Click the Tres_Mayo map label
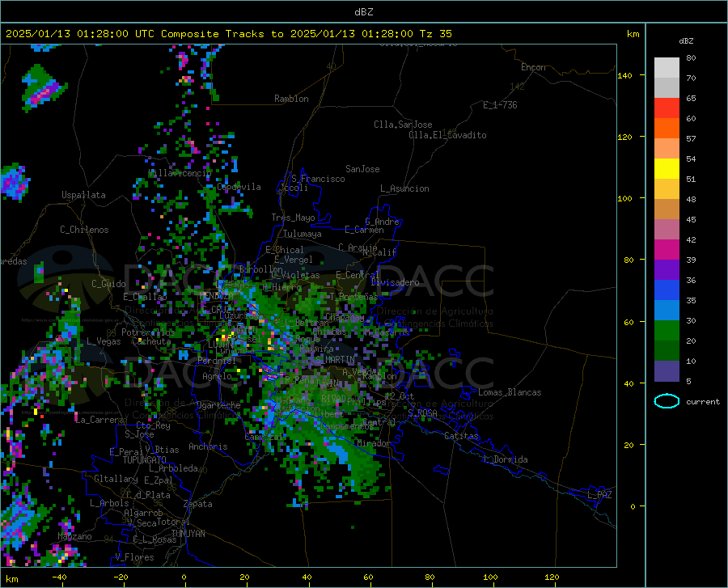The width and height of the screenshot is (728, 588). tap(293, 218)
